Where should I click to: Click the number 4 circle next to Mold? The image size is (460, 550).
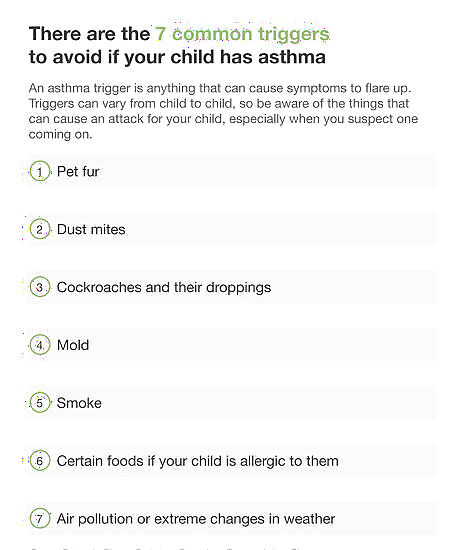coord(40,345)
